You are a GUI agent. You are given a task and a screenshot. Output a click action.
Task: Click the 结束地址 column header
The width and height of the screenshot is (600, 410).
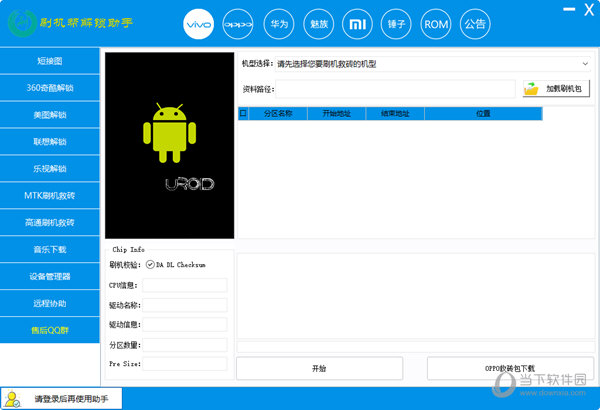click(395, 113)
